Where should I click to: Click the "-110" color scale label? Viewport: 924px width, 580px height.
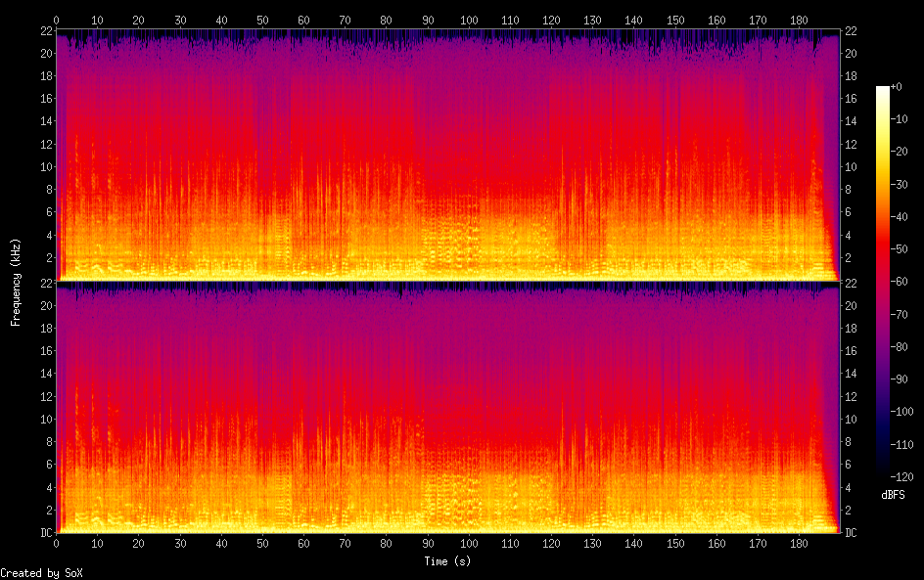point(901,445)
